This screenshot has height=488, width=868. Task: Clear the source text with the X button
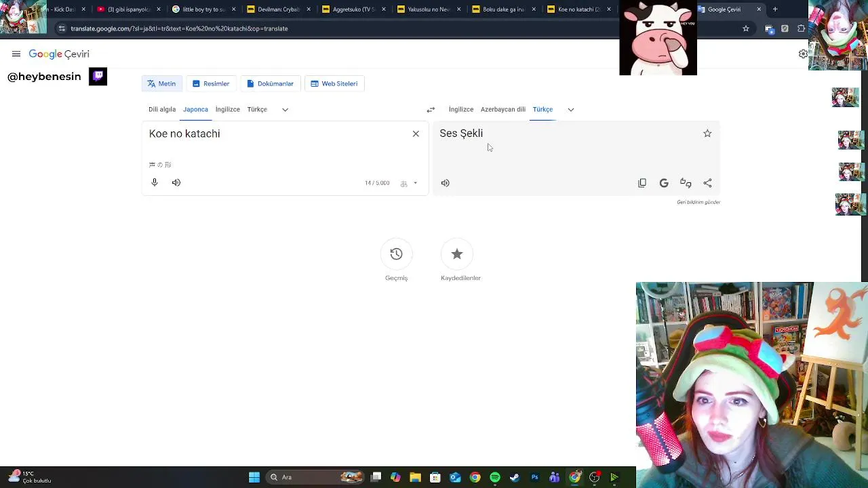pyautogui.click(x=416, y=134)
